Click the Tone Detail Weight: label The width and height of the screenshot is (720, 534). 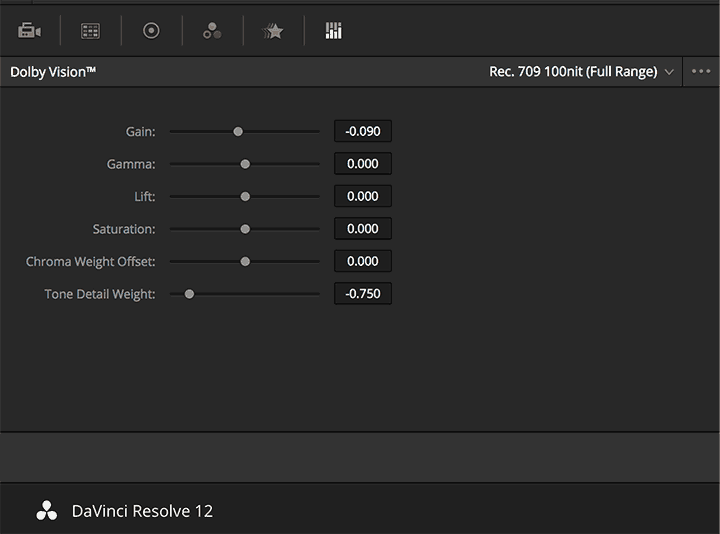coord(100,294)
